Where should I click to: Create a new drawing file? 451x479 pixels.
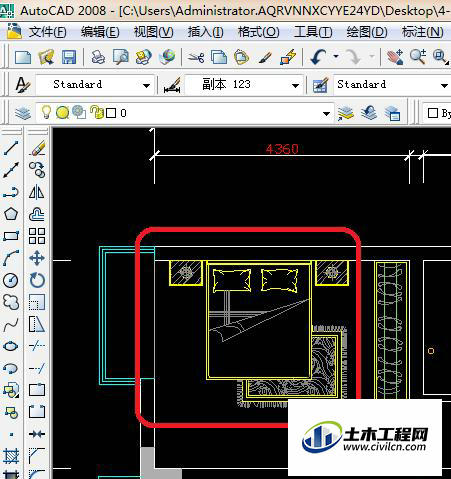(x=23, y=57)
